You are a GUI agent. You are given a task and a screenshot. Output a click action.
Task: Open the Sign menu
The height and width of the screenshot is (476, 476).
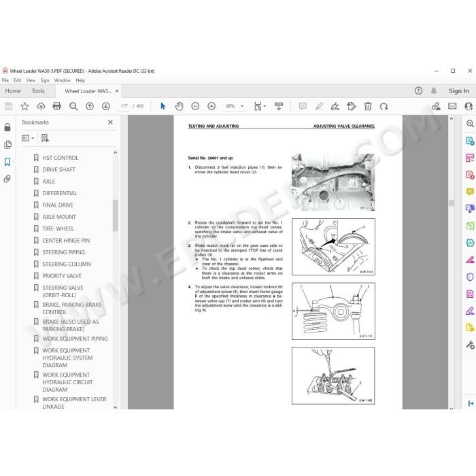pyautogui.click(x=45, y=80)
